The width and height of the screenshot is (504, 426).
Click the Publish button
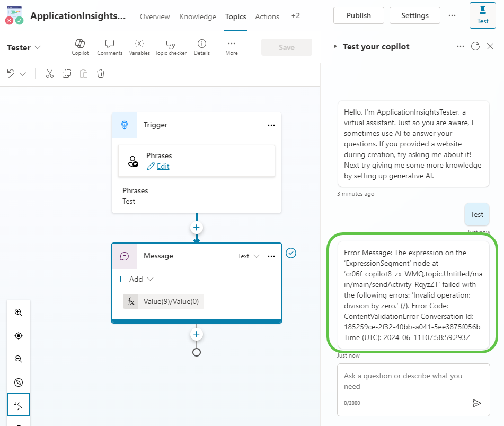[x=358, y=15]
